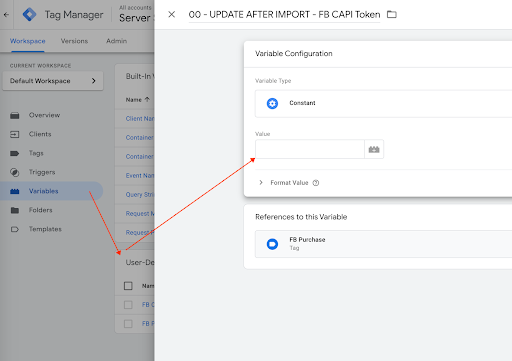
Task: Click the Format Value help icon
Action: 316,183
